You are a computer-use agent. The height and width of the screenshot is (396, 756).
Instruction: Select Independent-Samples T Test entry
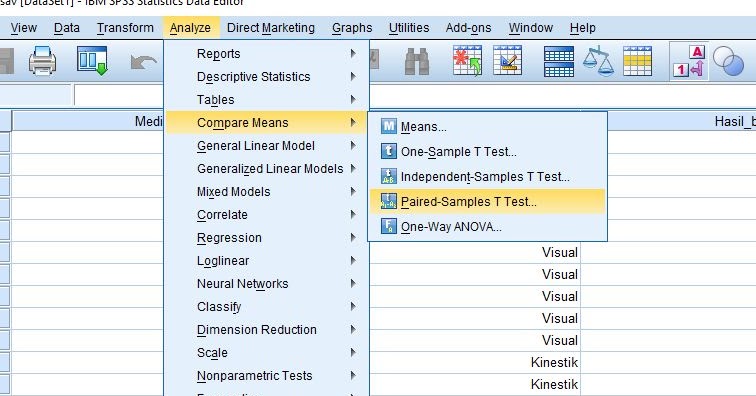point(487,177)
